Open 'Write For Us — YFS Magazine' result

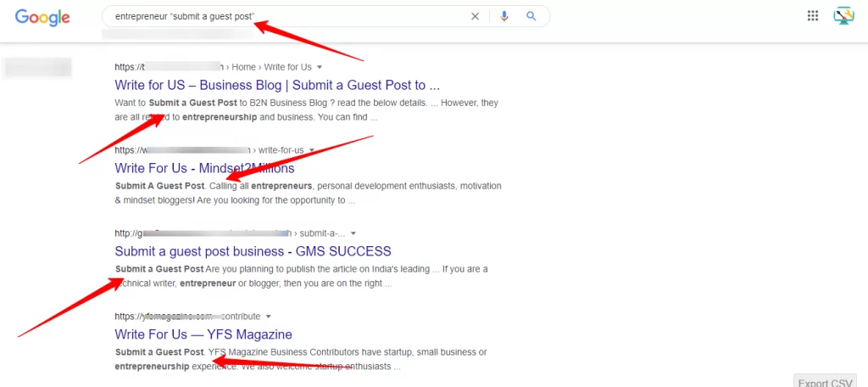(x=203, y=334)
